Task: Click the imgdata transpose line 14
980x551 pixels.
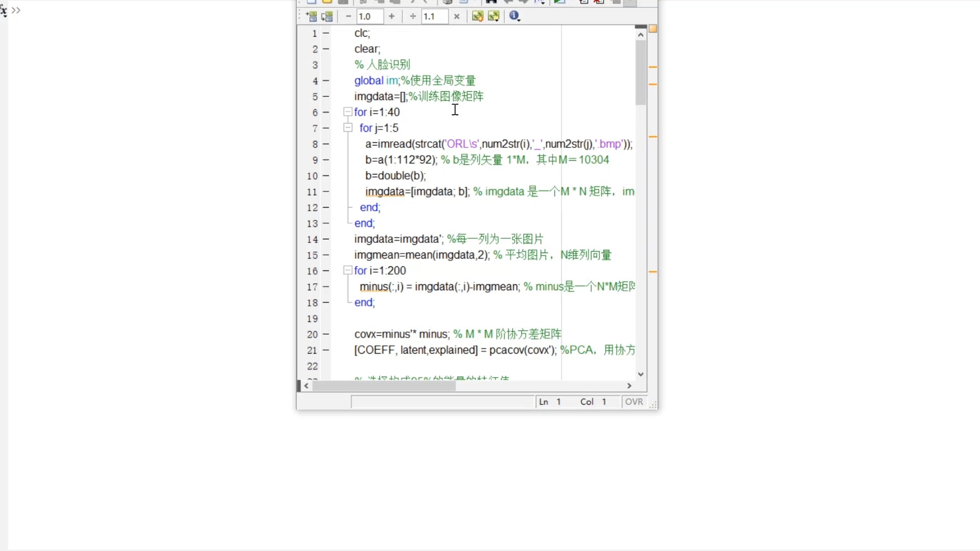Action: [x=399, y=239]
